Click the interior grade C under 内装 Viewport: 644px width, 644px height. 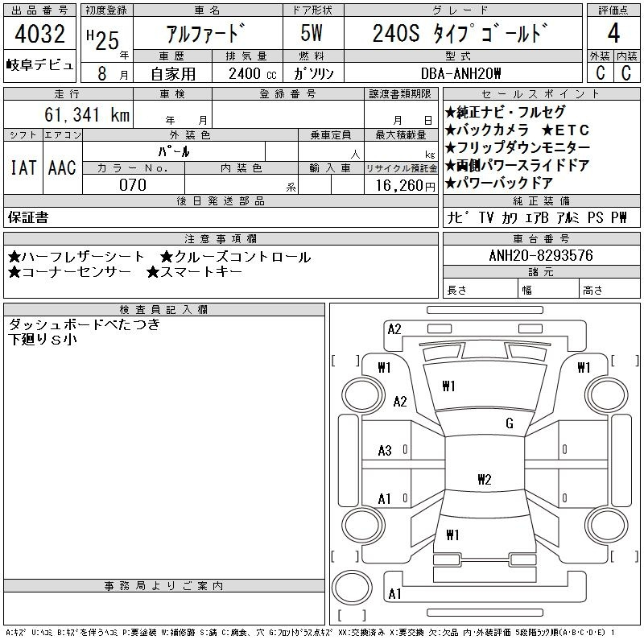click(x=626, y=72)
